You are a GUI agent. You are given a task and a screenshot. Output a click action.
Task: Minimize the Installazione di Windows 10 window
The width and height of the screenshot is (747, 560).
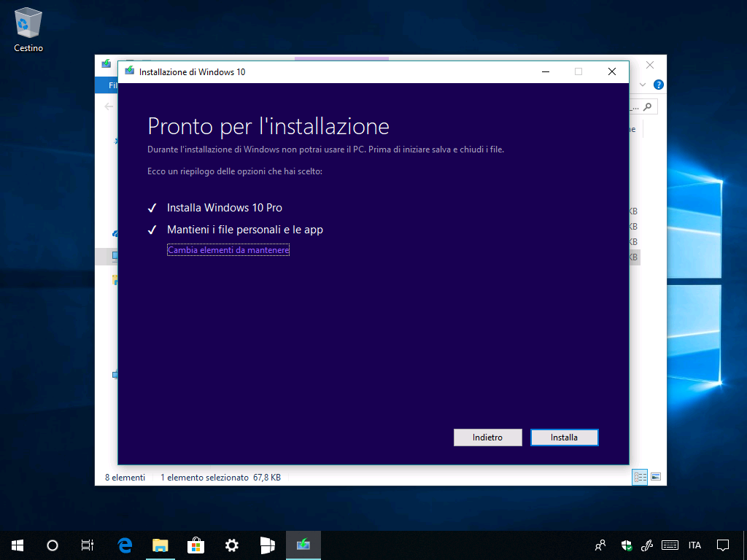546,72
